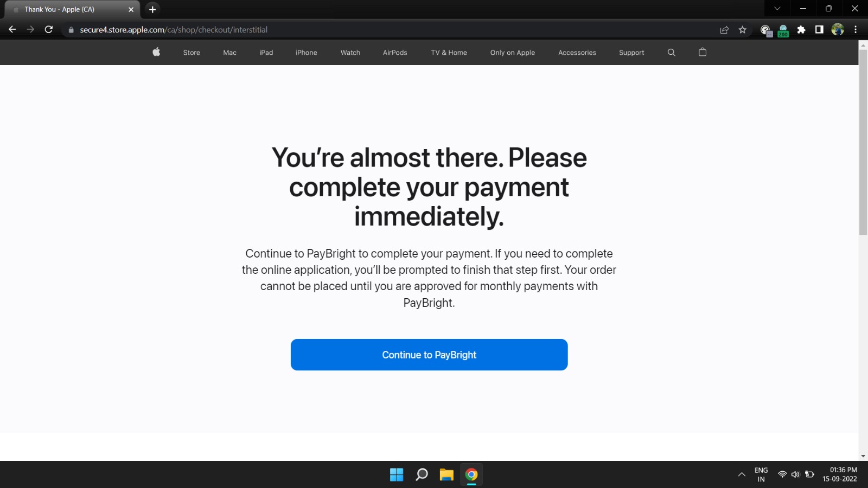Click the Continue to PayBright button
The image size is (868, 488).
[x=429, y=355]
